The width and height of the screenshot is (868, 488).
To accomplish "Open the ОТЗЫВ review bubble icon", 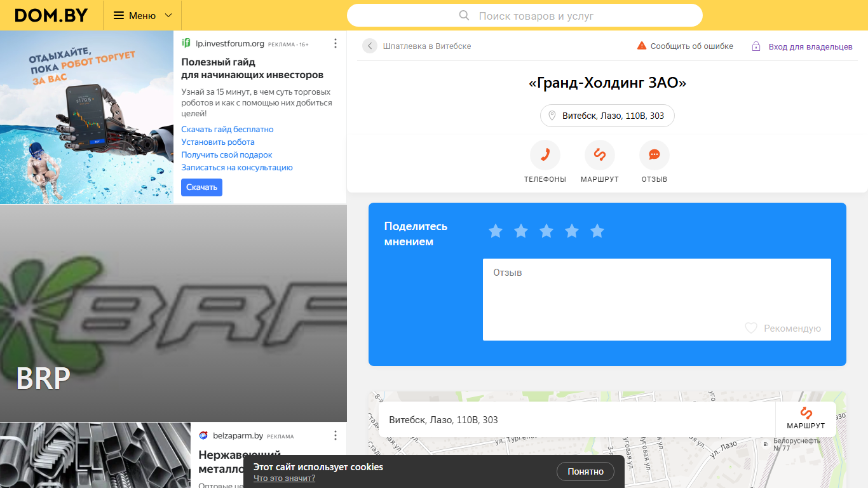I will click(654, 155).
